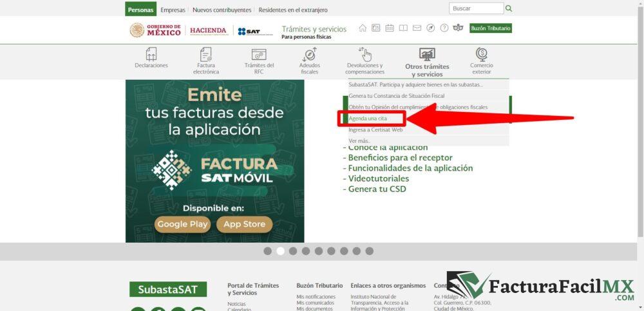Open Mis documentos footer link
Image resolution: width=644 pixels, height=311 pixels.
click(x=315, y=308)
